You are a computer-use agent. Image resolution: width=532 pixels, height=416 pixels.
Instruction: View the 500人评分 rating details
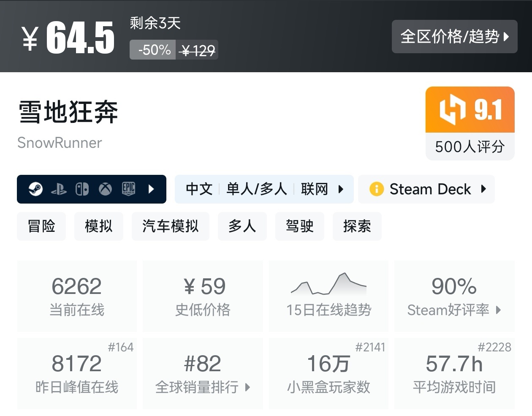click(470, 147)
